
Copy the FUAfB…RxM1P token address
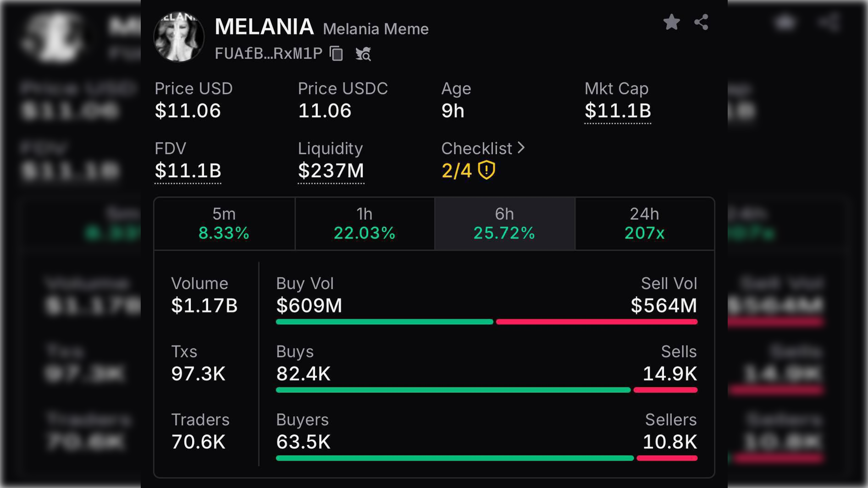coord(336,54)
